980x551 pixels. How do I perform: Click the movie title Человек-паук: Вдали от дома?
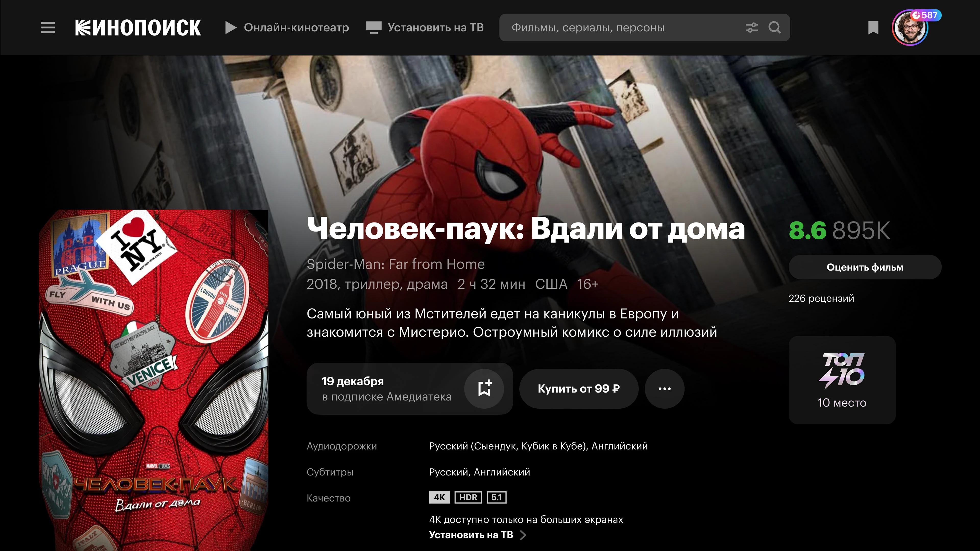point(526,229)
